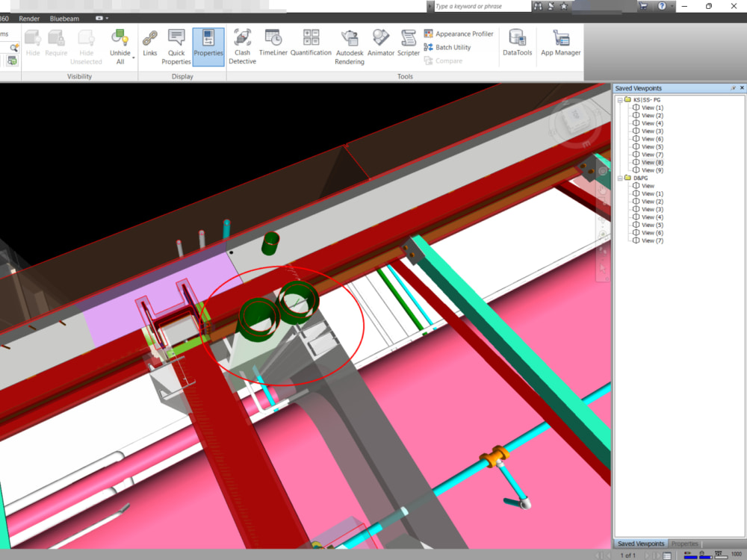Open the Render ribbon tab

point(29,19)
